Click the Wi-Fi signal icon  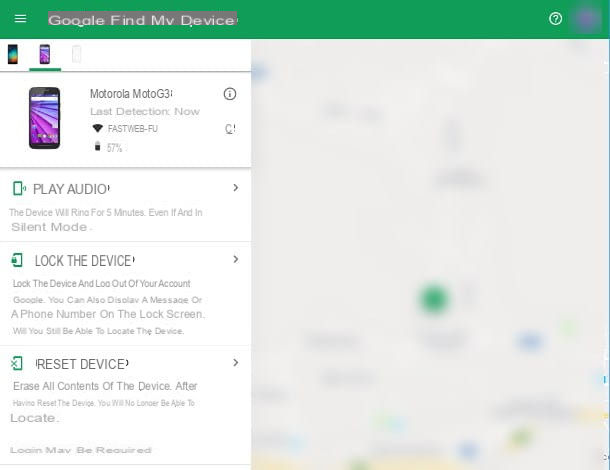pos(97,128)
